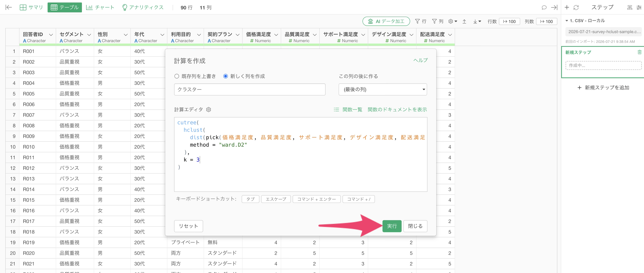Open the column position dropdown
Screen dimensions: 644x273
382,89
